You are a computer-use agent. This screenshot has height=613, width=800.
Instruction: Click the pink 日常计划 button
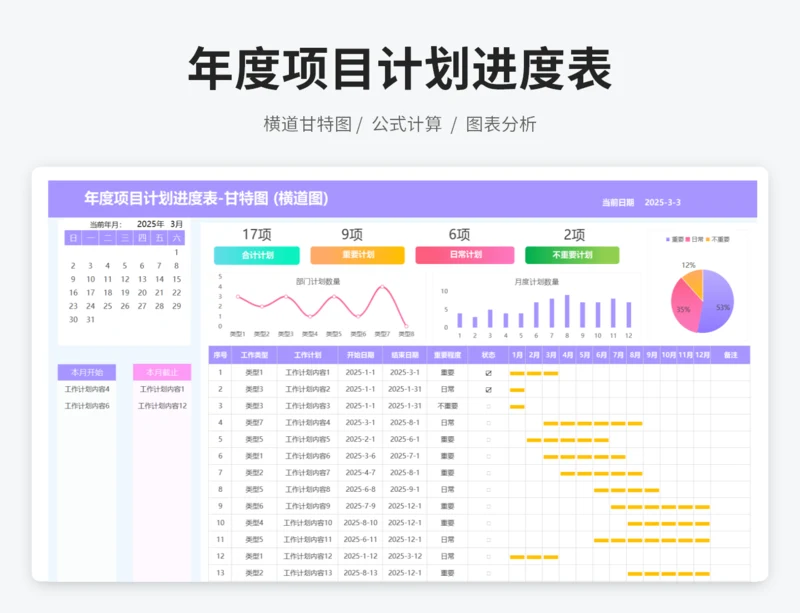click(465, 255)
